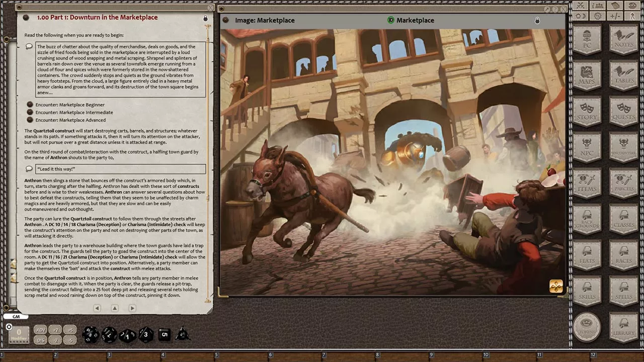Screen dimensions: 644x362
Task: Click the story entry link dot beside title
Action: [26, 18]
